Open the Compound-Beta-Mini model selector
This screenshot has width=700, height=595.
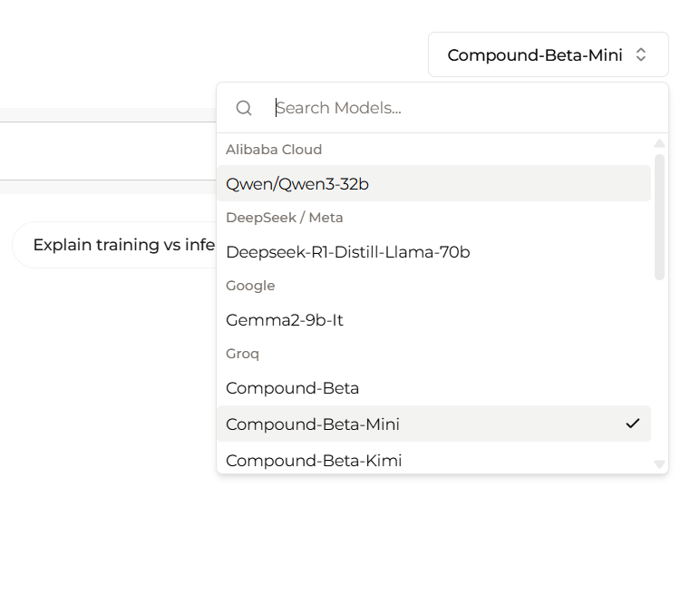549,54
